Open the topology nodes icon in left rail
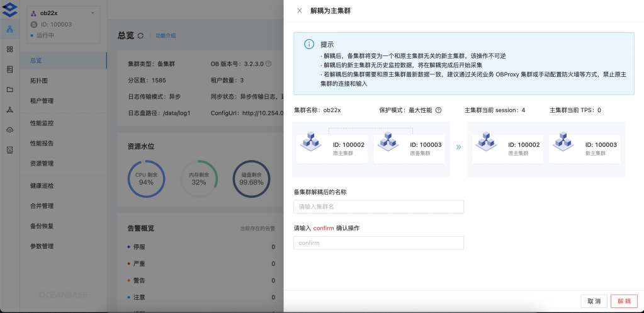The height and width of the screenshot is (313, 644). click(10, 110)
